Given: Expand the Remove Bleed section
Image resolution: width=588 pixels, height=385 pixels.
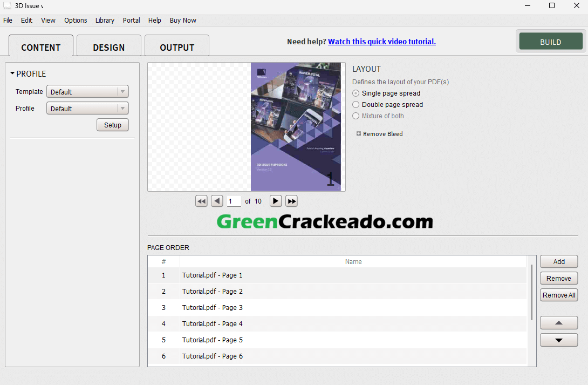Looking at the screenshot, I should coord(358,133).
